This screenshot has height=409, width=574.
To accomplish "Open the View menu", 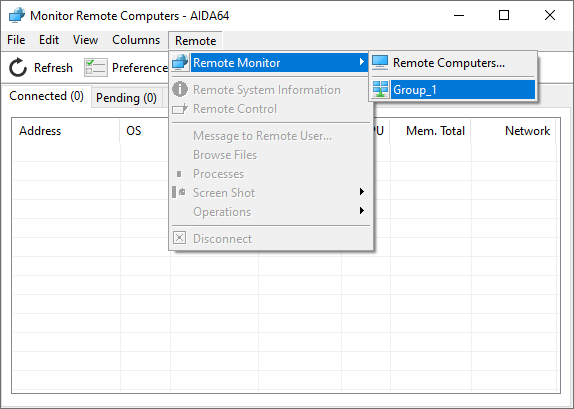I will [85, 40].
